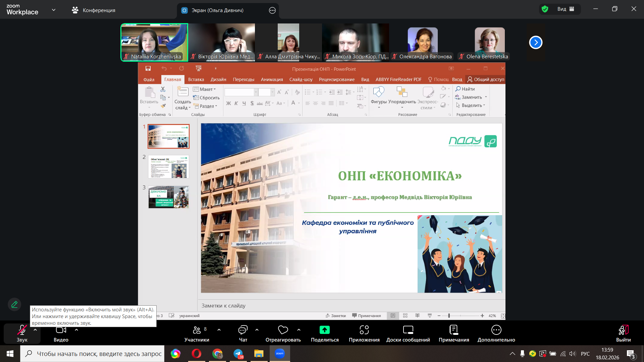This screenshot has height=362, width=644.
Task: Switch to the Conference tab
Action: [94, 10]
